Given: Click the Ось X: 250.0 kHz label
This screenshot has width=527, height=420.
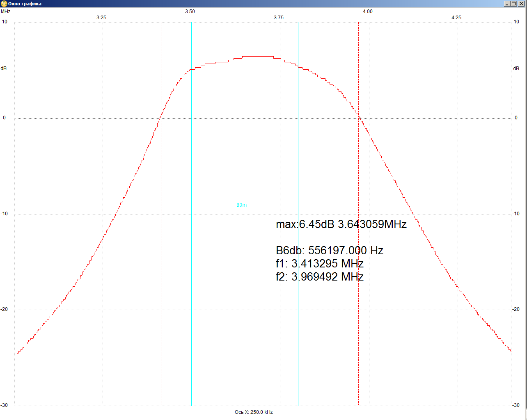Looking at the screenshot, I should (x=254, y=412).
